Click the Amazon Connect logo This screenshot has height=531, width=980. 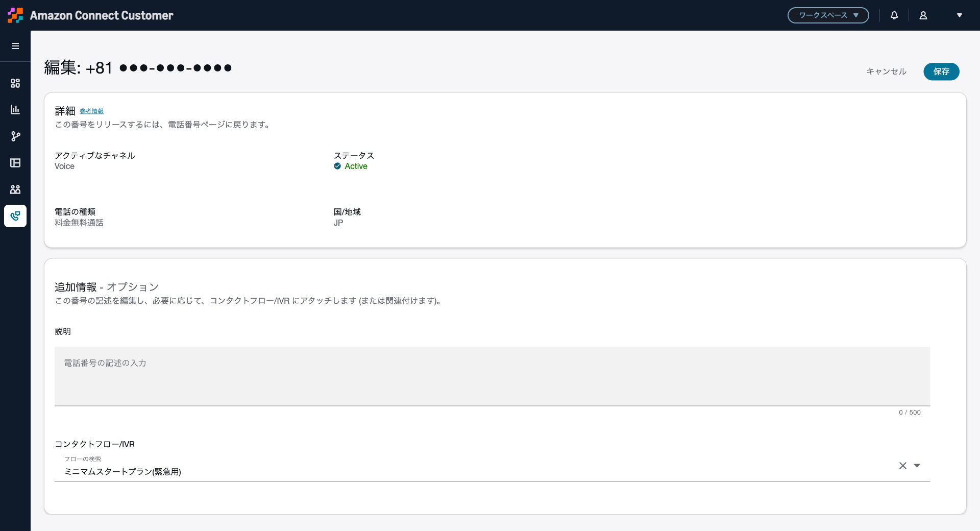point(15,15)
